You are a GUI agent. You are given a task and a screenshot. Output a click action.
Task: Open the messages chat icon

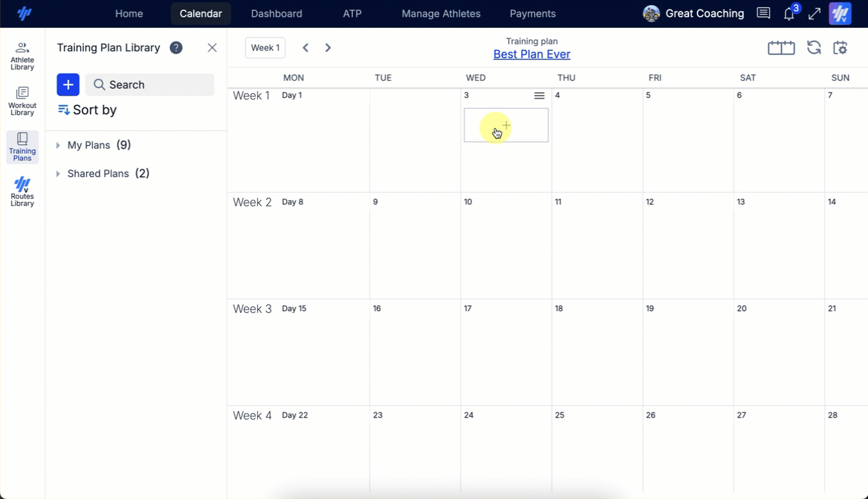(x=763, y=14)
